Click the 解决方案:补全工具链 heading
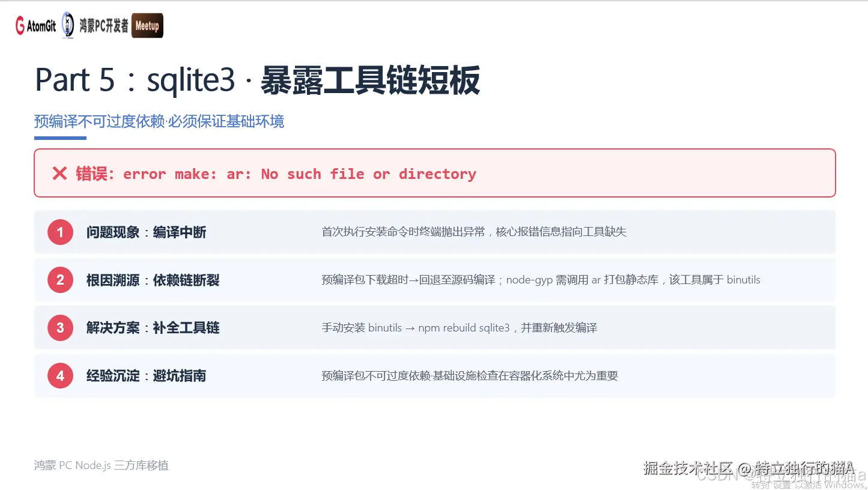 click(x=153, y=328)
